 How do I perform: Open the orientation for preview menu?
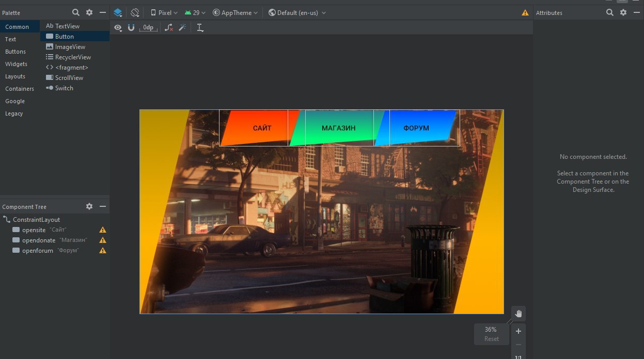pos(135,12)
